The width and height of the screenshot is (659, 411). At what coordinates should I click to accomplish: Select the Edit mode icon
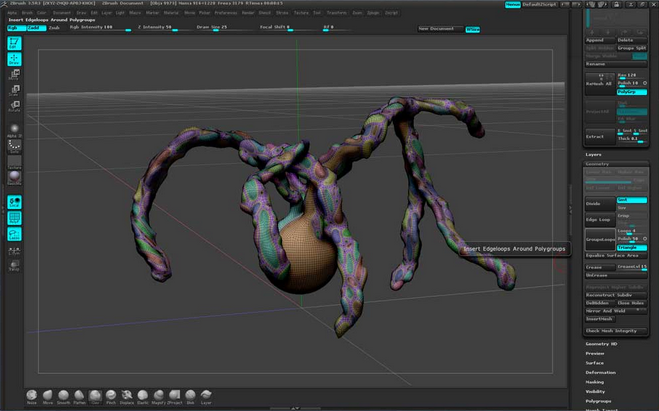[x=15, y=43]
